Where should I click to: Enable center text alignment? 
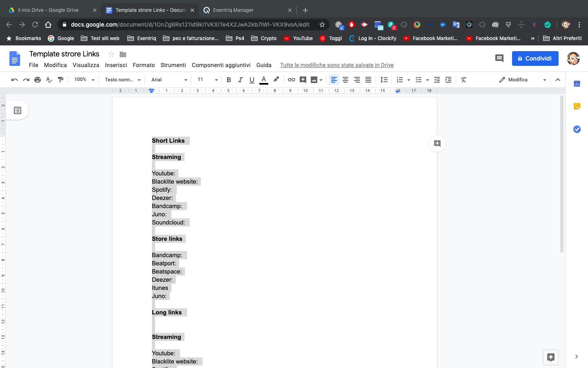click(345, 80)
